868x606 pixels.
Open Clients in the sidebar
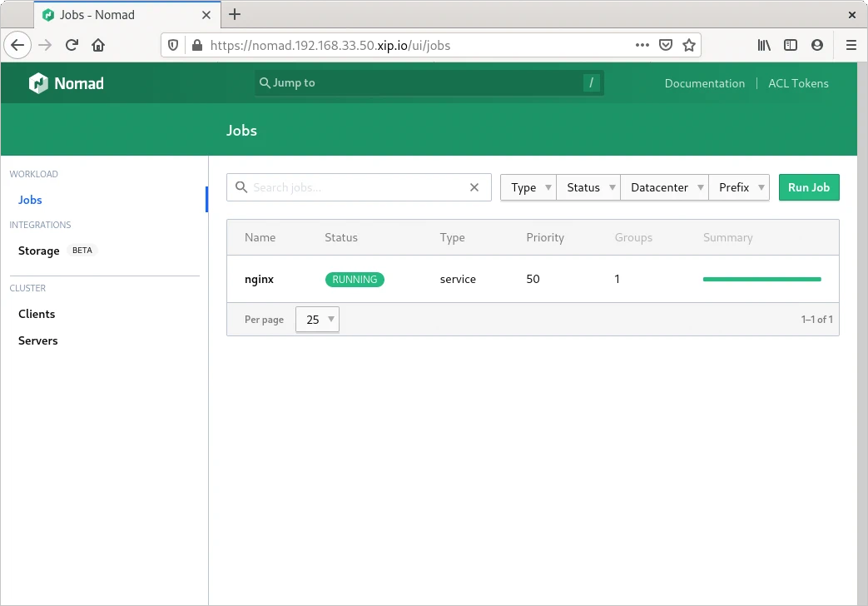(x=37, y=314)
